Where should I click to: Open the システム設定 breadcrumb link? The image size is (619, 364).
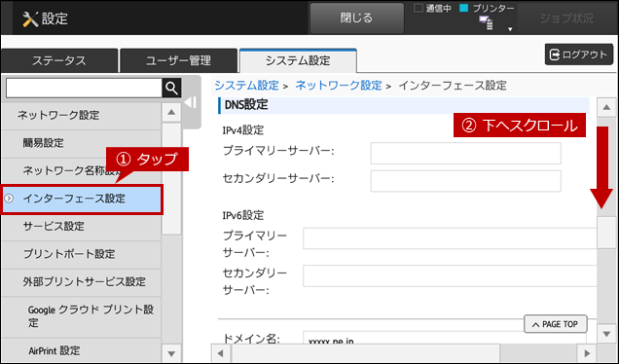[x=246, y=86]
